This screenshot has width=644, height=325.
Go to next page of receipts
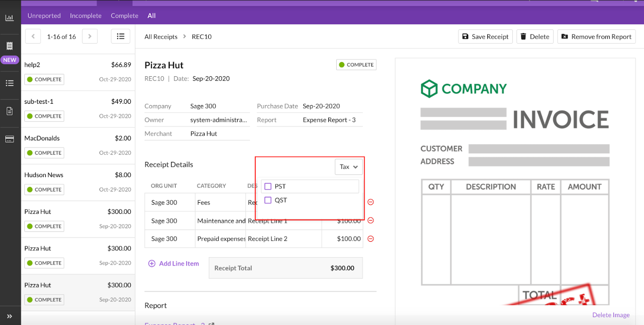[x=90, y=36]
